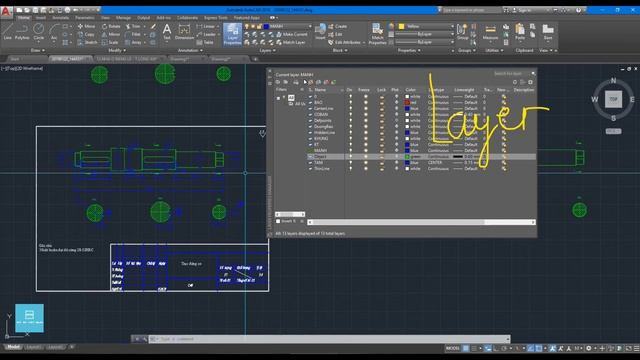Activate the Trim command
Image resolution: width=640 pixels, height=360 pixels.
click(133, 26)
